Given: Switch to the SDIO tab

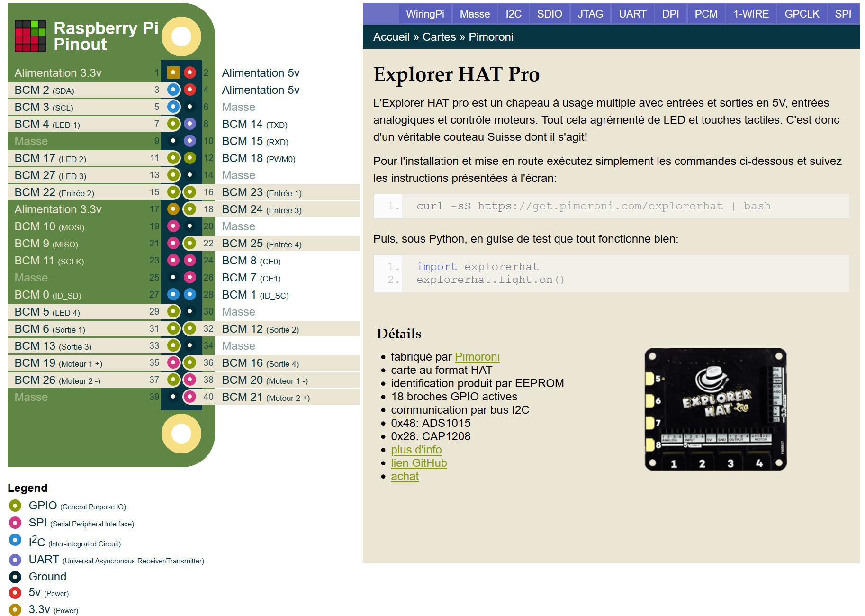Looking at the screenshot, I should (550, 14).
